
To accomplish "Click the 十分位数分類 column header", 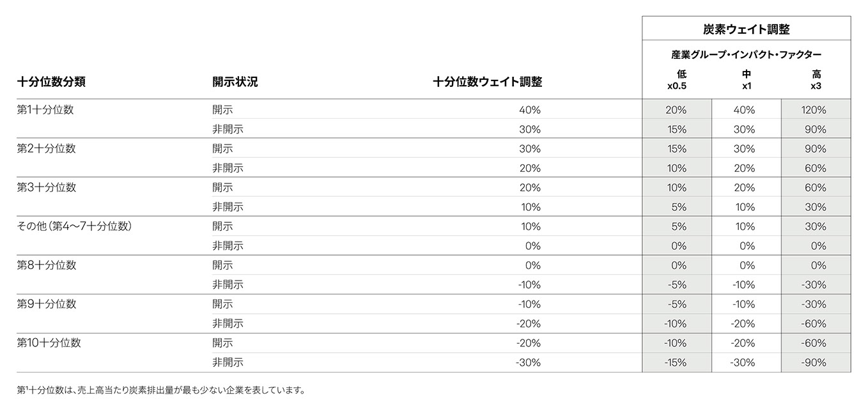I will pos(51,82).
